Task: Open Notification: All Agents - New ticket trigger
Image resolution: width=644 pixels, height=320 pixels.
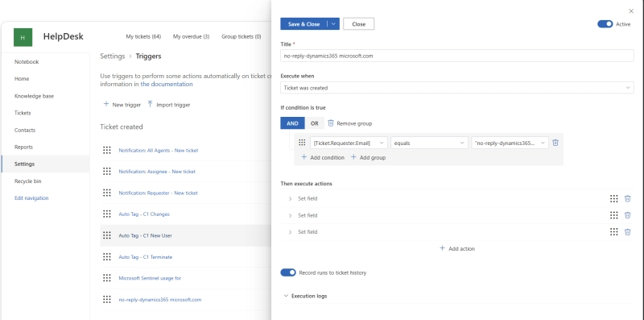Action: point(159,150)
